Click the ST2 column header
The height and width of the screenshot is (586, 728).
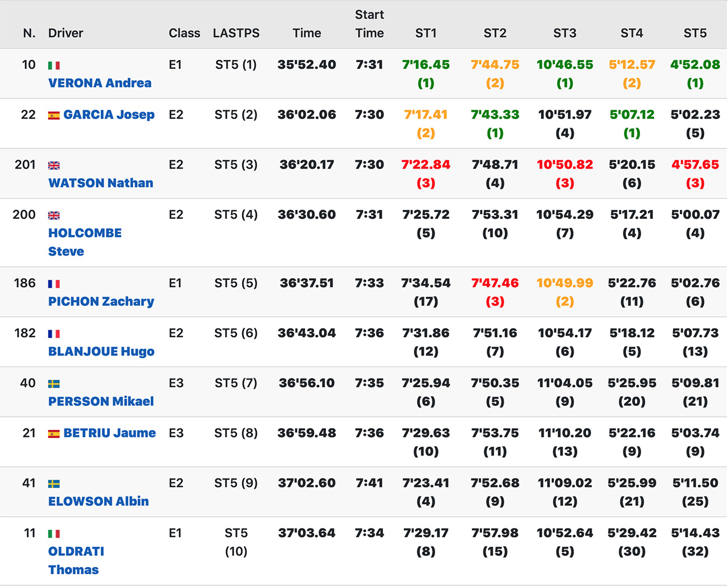pos(495,33)
